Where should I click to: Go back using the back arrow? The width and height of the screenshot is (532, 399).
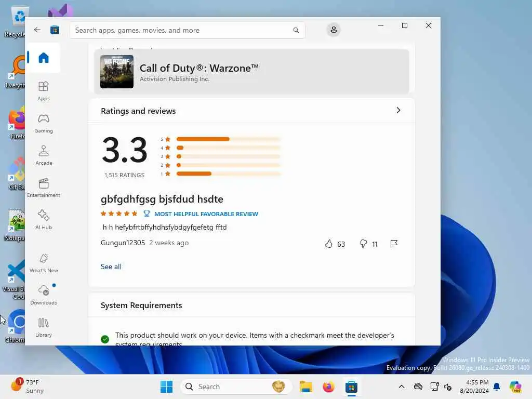pyautogui.click(x=37, y=30)
